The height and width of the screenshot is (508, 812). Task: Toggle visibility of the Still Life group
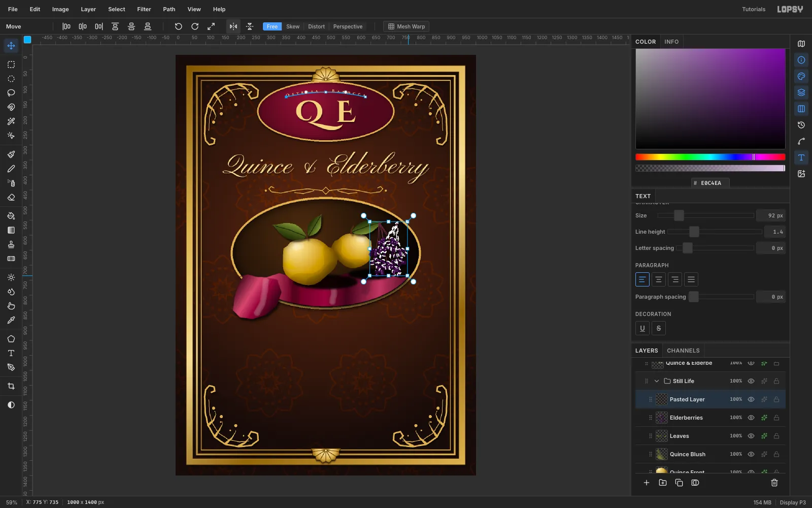coord(751,381)
